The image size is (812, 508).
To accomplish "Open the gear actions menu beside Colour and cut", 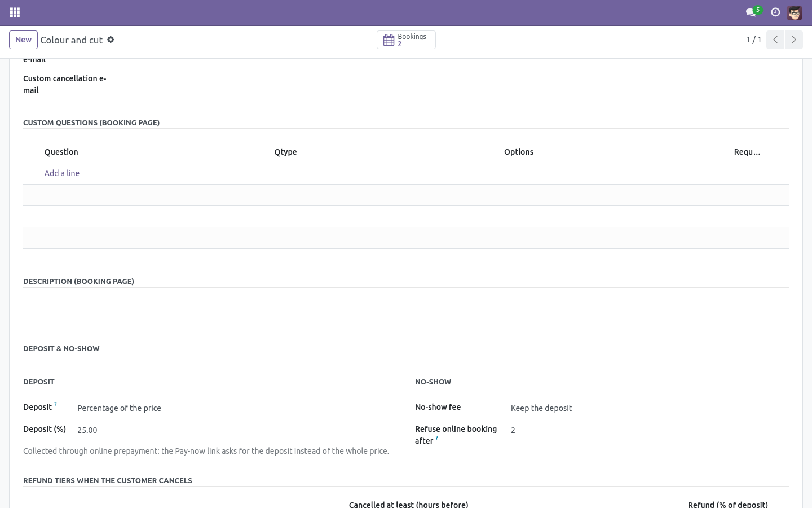I will (x=111, y=40).
